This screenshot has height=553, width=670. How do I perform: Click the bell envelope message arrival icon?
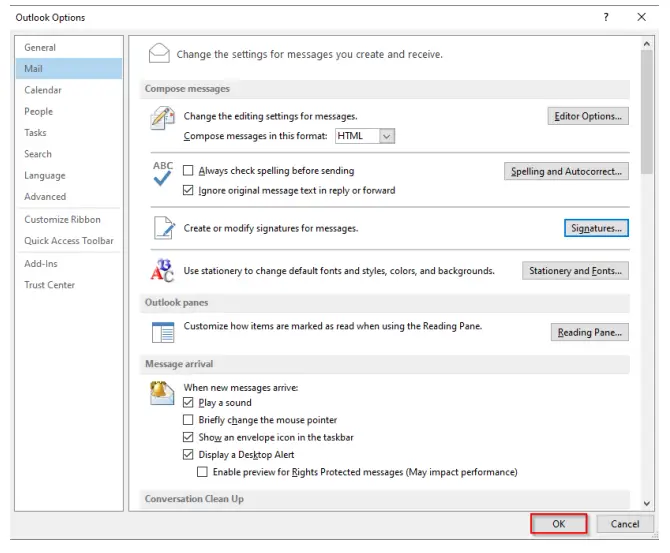(162, 393)
